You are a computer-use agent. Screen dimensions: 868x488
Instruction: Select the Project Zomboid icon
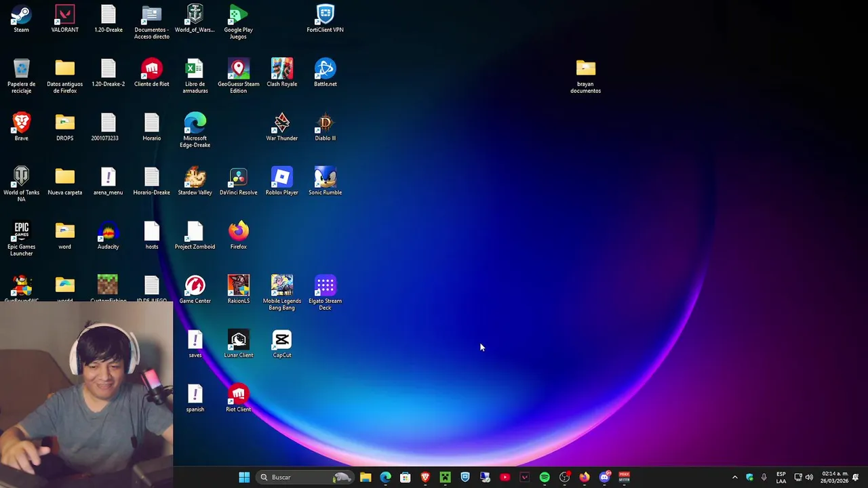(x=195, y=235)
